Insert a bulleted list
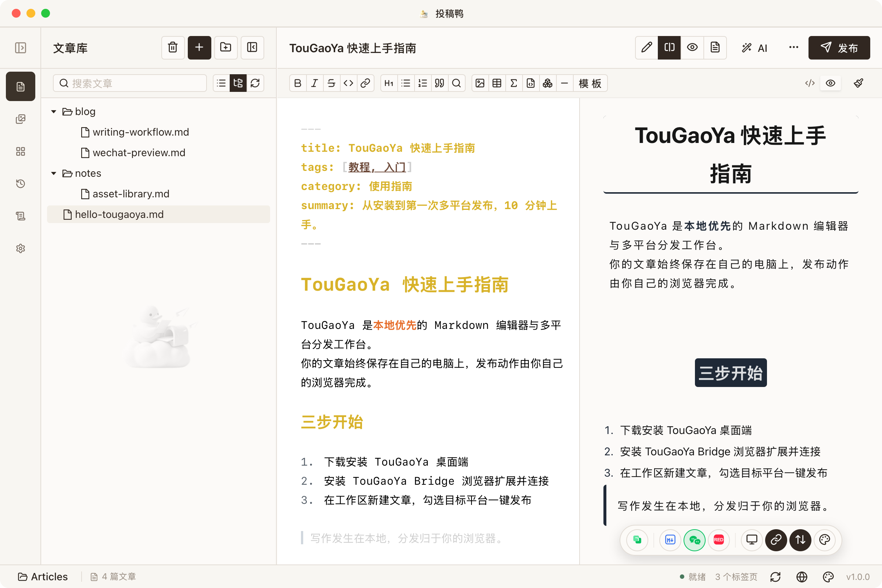Viewport: 882px width, 588px height. click(x=406, y=83)
